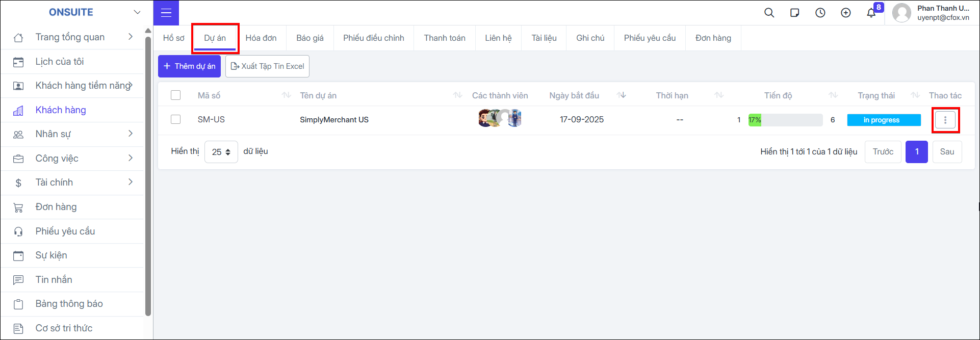Tick the checkbox for SM-US row

[176, 119]
